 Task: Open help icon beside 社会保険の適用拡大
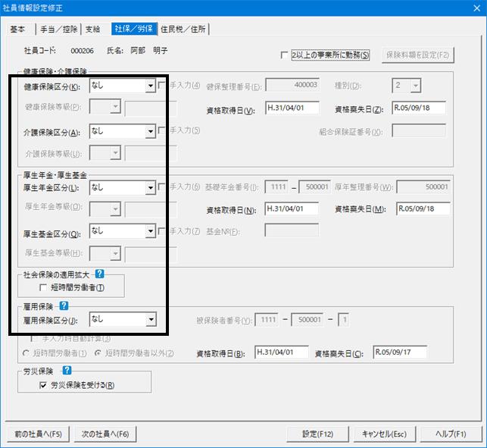pos(99,274)
